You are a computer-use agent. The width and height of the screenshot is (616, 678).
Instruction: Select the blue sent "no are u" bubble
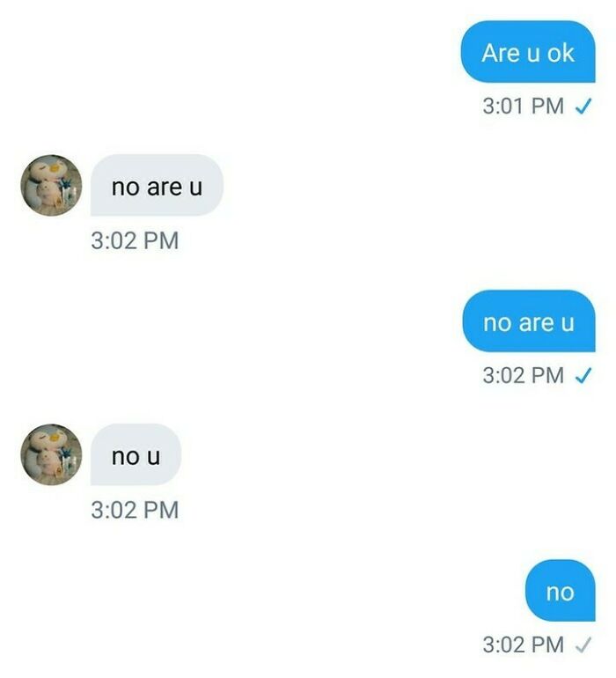coord(529,321)
